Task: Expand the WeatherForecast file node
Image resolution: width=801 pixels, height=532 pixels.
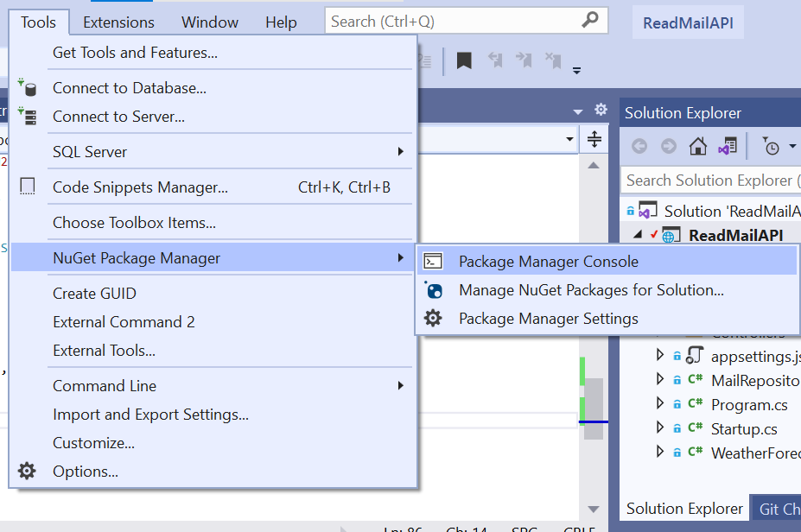Action: (660, 452)
